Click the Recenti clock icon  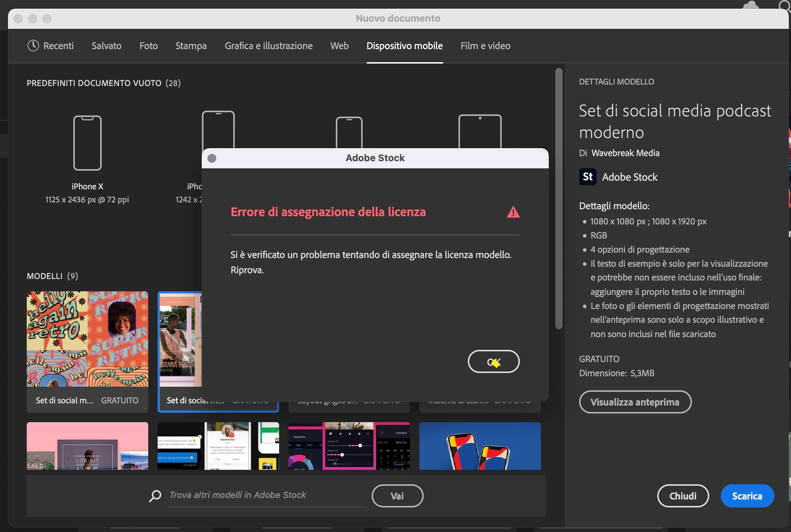(x=33, y=46)
